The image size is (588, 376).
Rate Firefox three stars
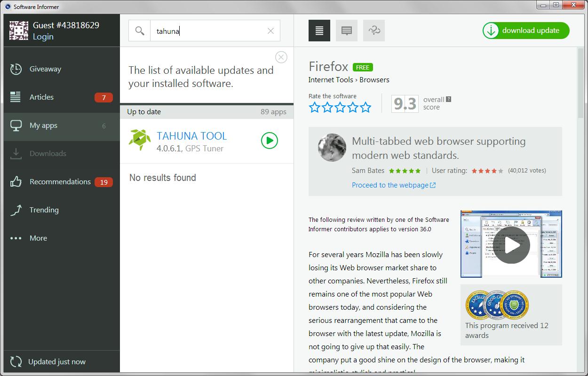tap(340, 108)
